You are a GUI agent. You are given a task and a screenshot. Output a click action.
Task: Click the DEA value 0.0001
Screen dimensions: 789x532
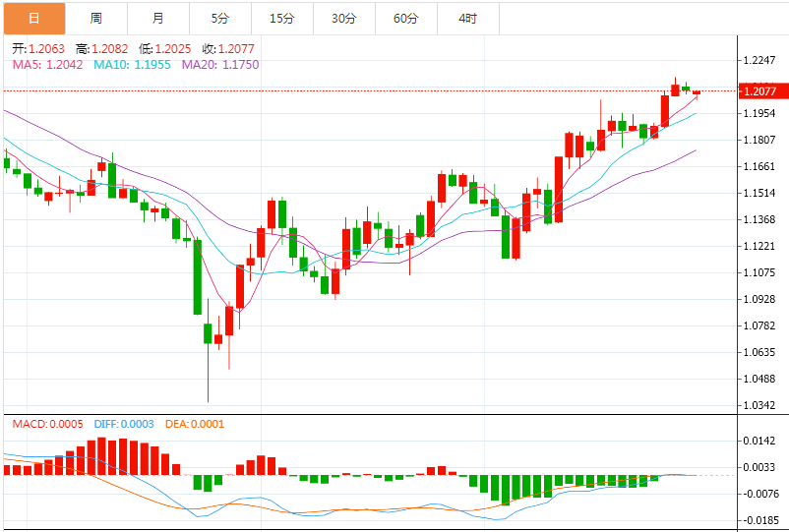point(208,424)
